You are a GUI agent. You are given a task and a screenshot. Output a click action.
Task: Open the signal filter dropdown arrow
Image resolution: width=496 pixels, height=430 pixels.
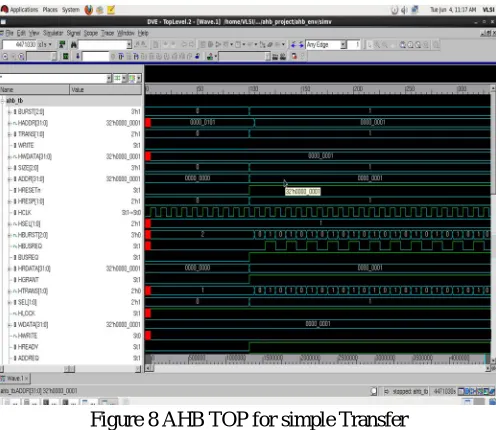pyautogui.click(x=109, y=78)
